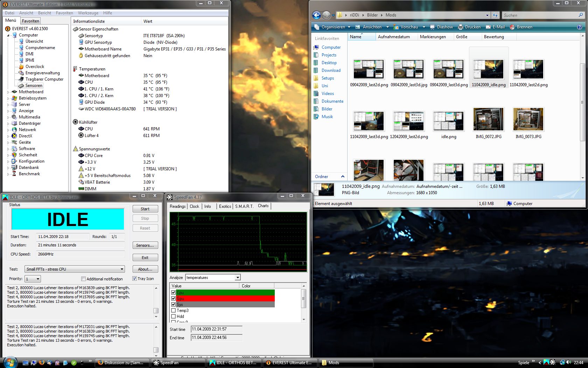
Task: Collapse the Computer node in EVEREST tree
Action: (x=8, y=35)
